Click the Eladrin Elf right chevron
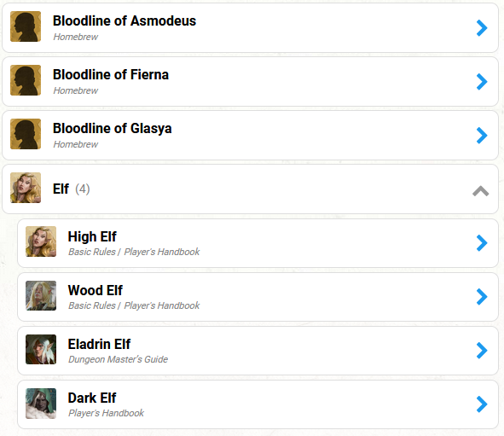 [482, 350]
